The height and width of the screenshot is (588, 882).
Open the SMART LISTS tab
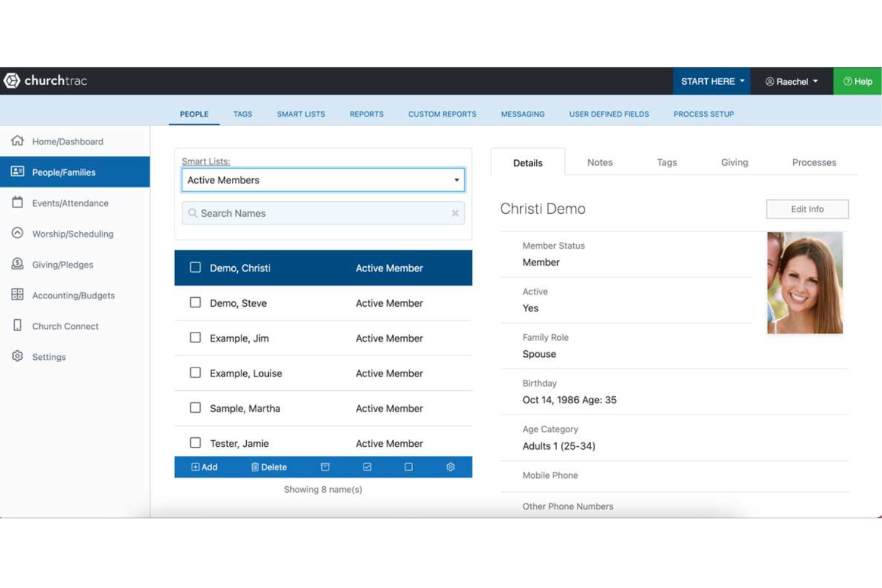pos(301,114)
